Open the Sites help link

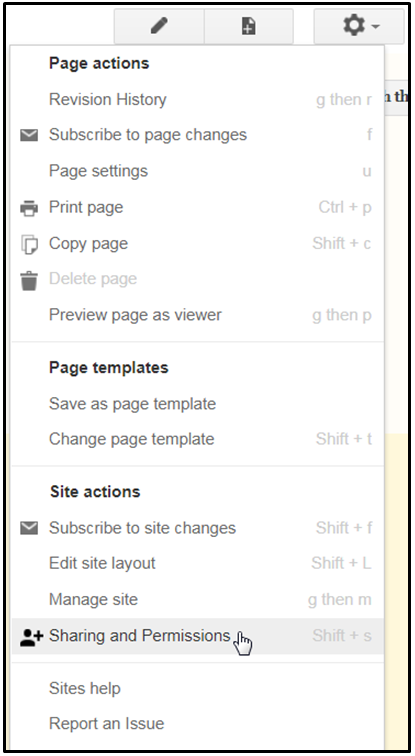tap(85, 688)
